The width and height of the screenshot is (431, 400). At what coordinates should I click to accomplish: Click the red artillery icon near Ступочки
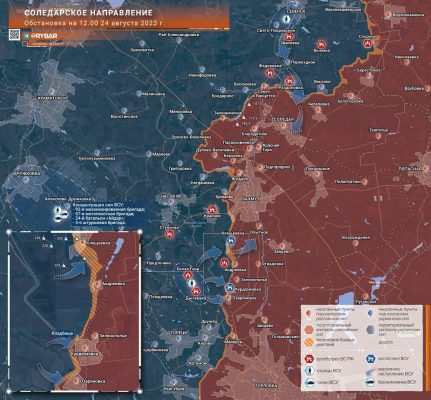(170, 234)
